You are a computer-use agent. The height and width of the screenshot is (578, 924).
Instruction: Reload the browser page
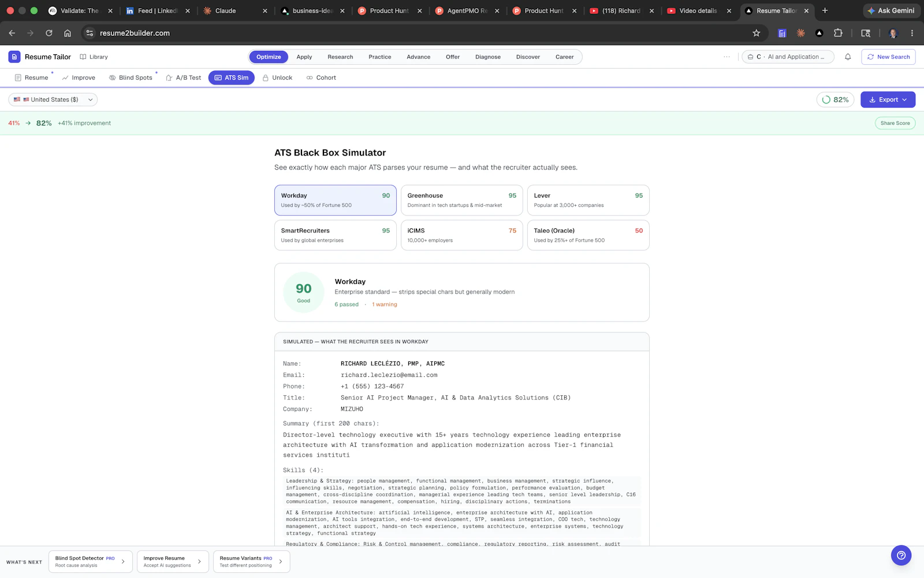pos(49,33)
